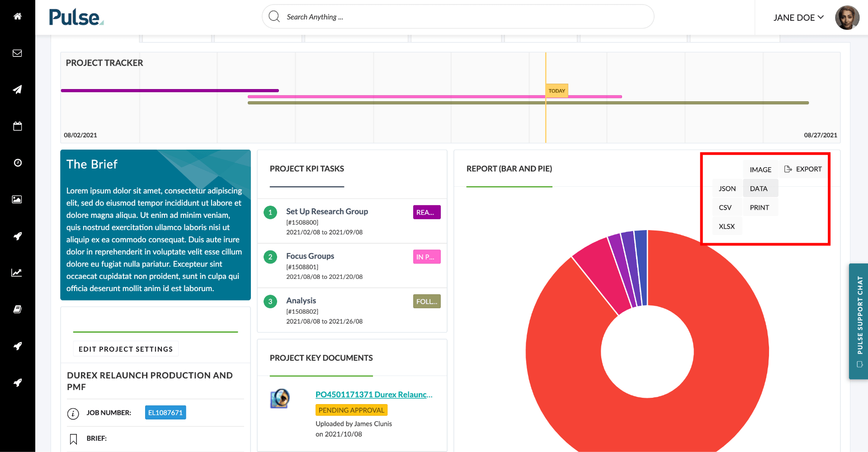This screenshot has height=452, width=868.
Task: Open the line chart icon in sidebar
Action: pyautogui.click(x=17, y=273)
